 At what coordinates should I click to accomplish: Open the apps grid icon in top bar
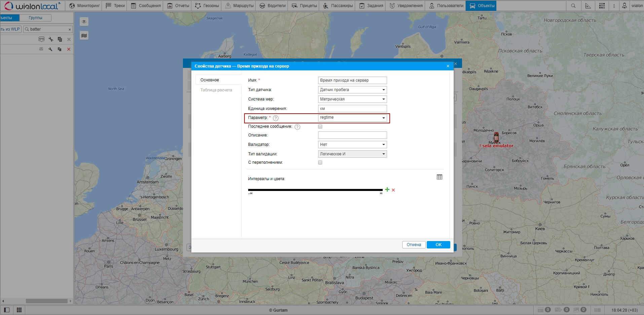pyautogui.click(x=602, y=6)
